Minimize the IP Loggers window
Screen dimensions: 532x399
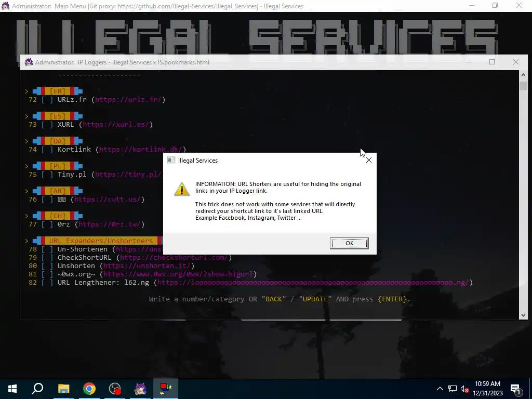(x=469, y=62)
